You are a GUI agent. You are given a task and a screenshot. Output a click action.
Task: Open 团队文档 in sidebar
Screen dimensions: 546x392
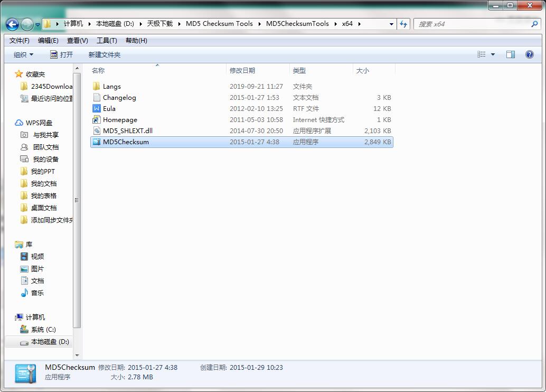click(40, 147)
